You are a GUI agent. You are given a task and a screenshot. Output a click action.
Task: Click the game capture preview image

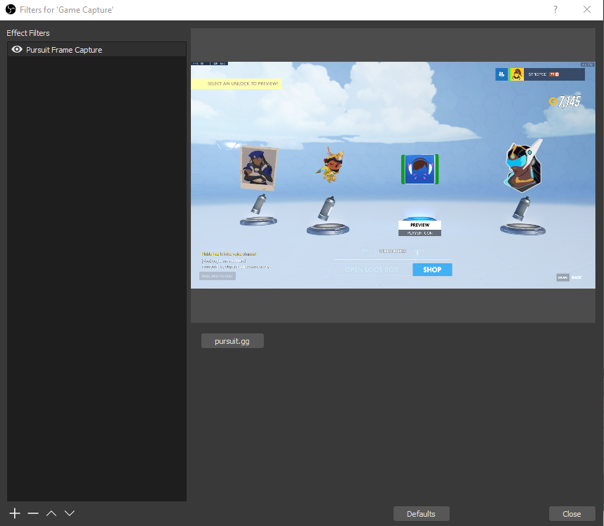coord(393,175)
